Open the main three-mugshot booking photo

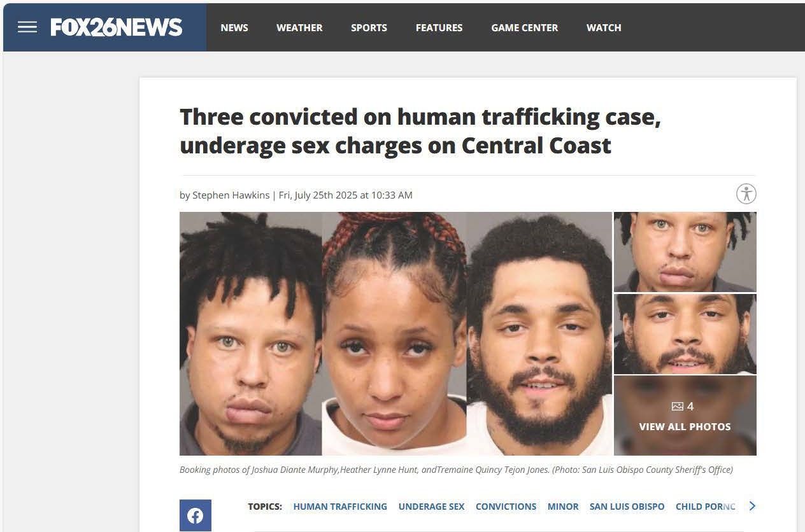[395, 333]
